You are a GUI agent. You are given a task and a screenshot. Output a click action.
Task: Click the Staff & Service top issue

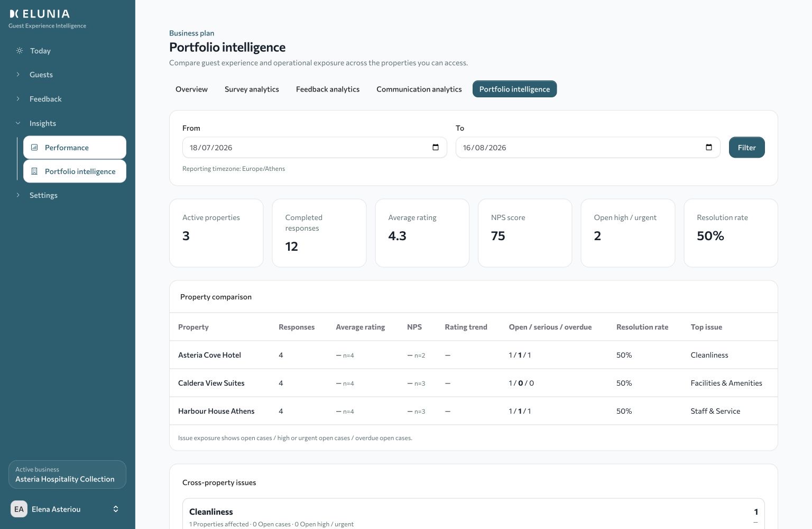pyautogui.click(x=715, y=411)
